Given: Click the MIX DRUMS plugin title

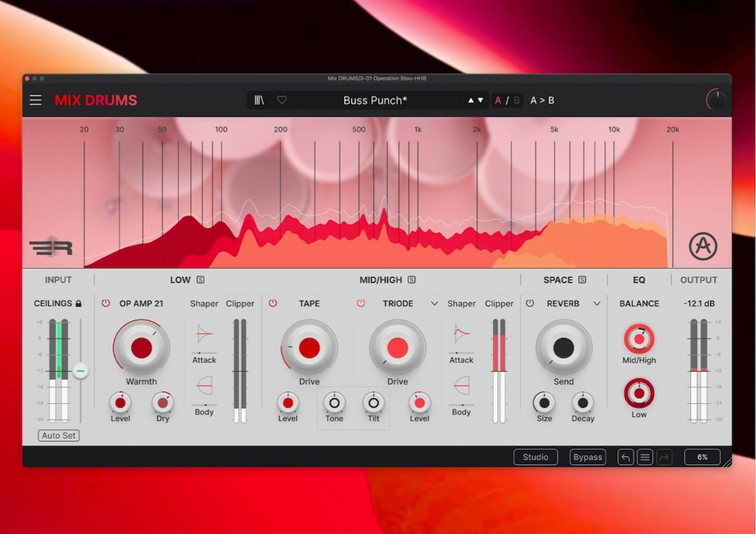Looking at the screenshot, I should 96,100.
